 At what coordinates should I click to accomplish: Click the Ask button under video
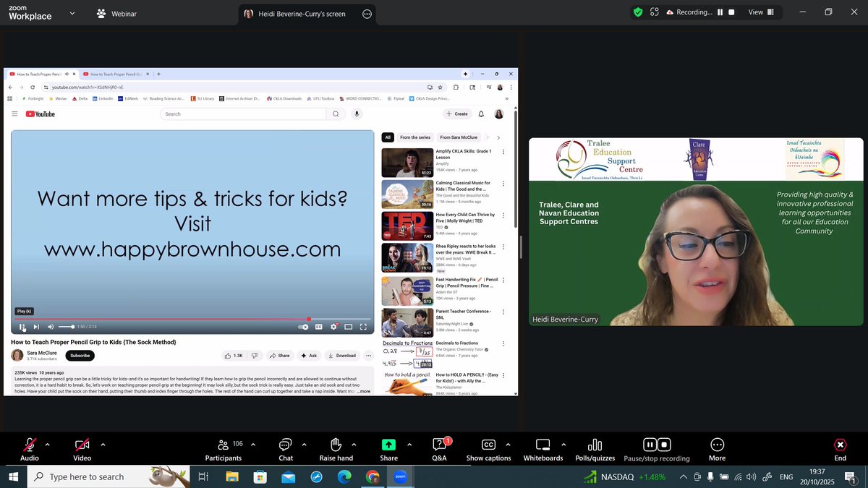coord(309,356)
